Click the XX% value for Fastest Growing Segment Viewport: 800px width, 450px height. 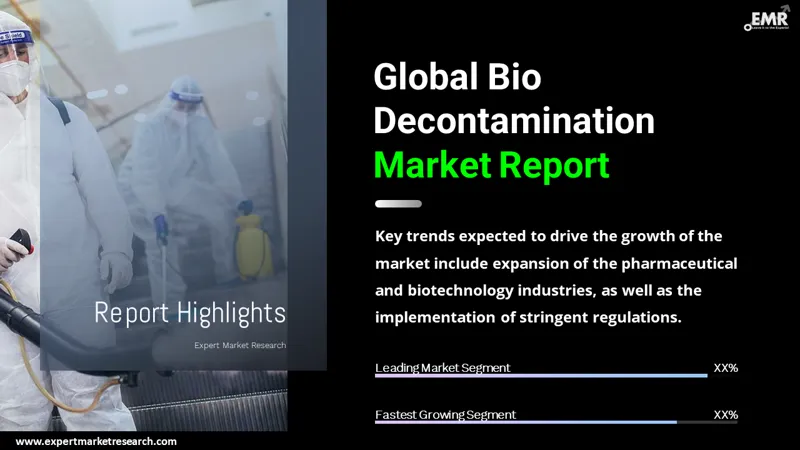click(x=725, y=414)
